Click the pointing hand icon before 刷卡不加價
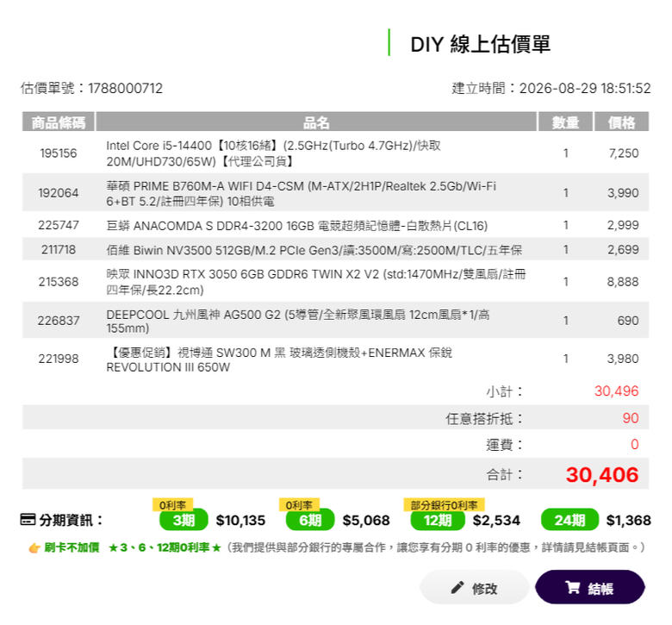The height and width of the screenshot is (625, 672). tap(34, 547)
